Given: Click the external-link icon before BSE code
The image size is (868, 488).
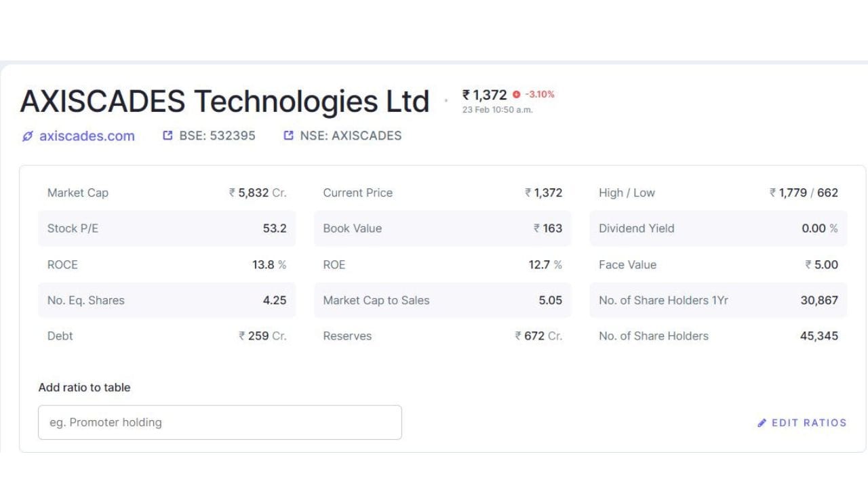Looking at the screenshot, I should pos(168,136).
